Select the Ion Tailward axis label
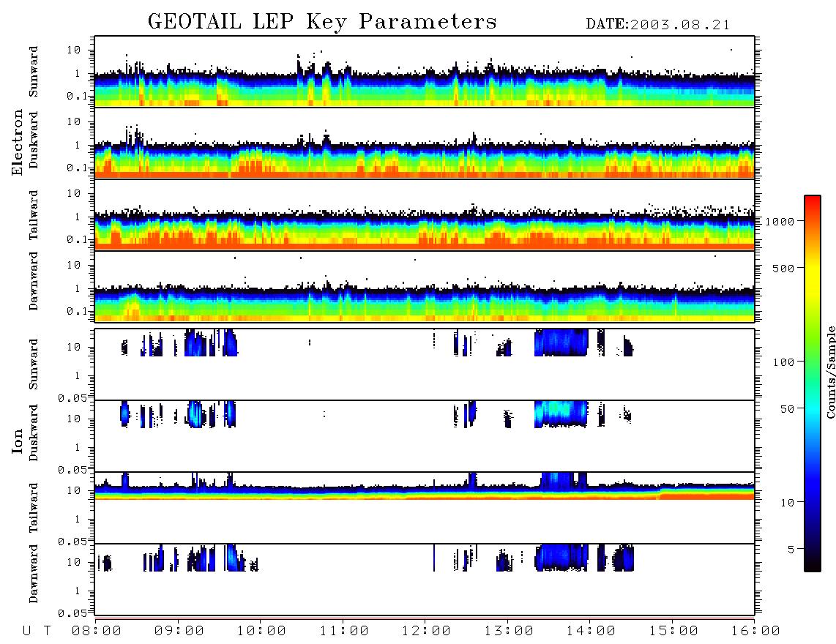 pyautogui.click(x=34, y=508)
